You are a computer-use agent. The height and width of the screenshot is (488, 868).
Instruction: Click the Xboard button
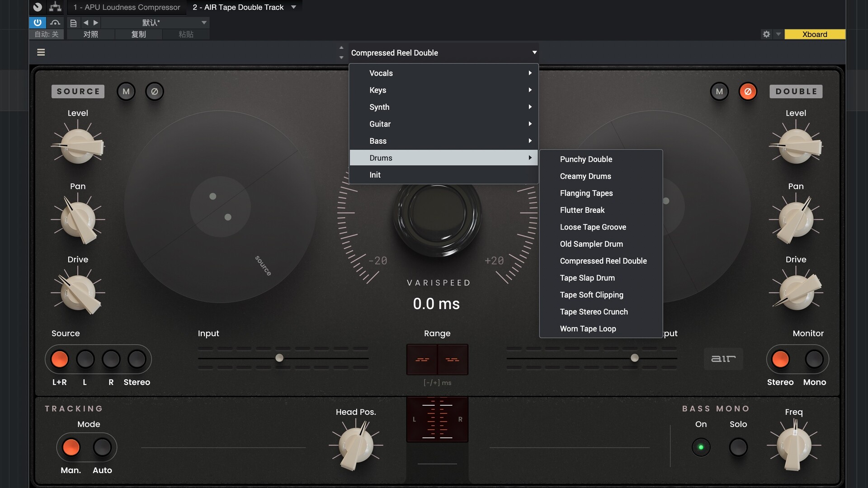[x=815, y=34]
